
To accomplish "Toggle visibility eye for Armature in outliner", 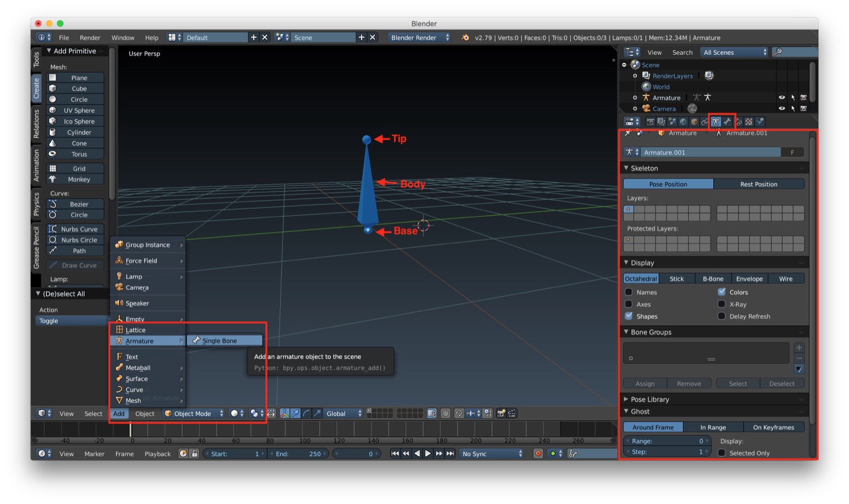I will click(782, 98).
